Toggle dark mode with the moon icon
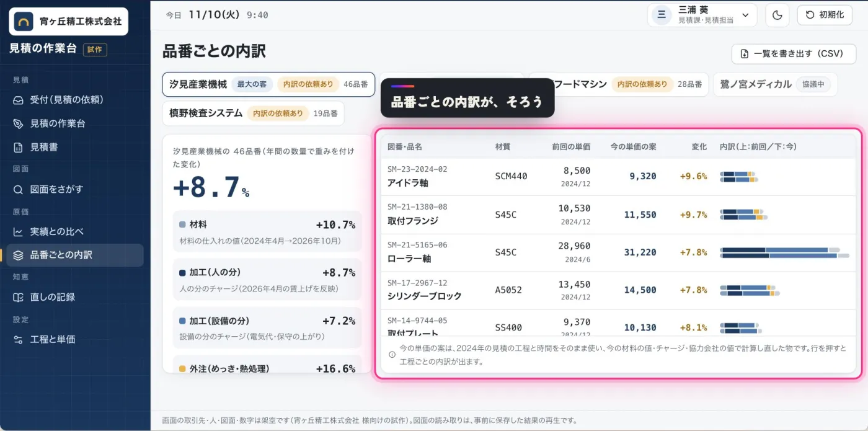The image size is (868, 431). 777,15
